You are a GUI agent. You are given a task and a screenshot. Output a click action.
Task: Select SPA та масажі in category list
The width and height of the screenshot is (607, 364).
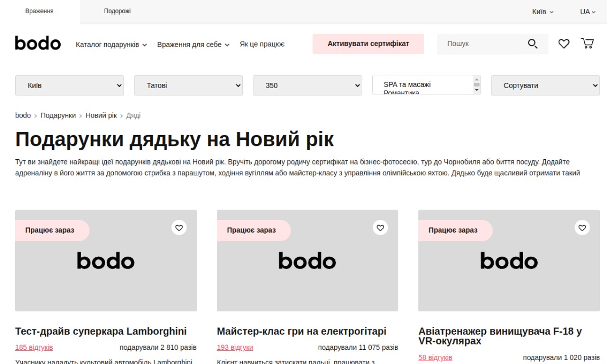tap(407, 84)
